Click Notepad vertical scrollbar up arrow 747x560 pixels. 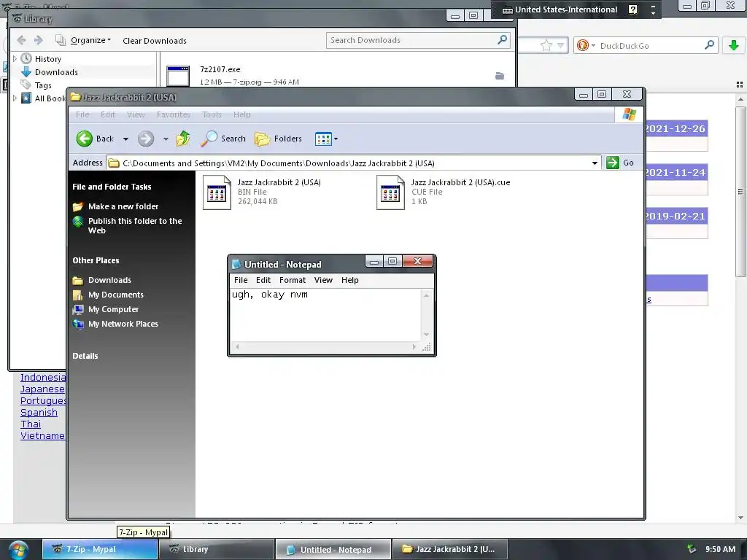(426, 295)
